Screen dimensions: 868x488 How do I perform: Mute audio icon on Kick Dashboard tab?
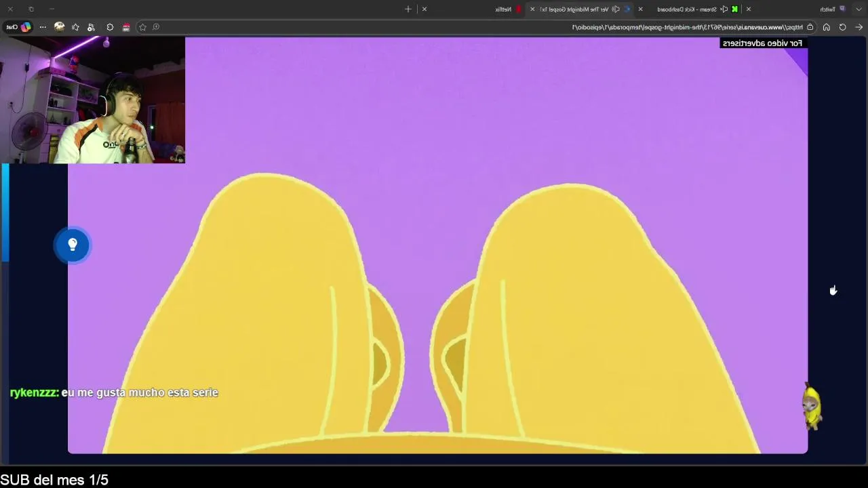[x=724, y=9]
